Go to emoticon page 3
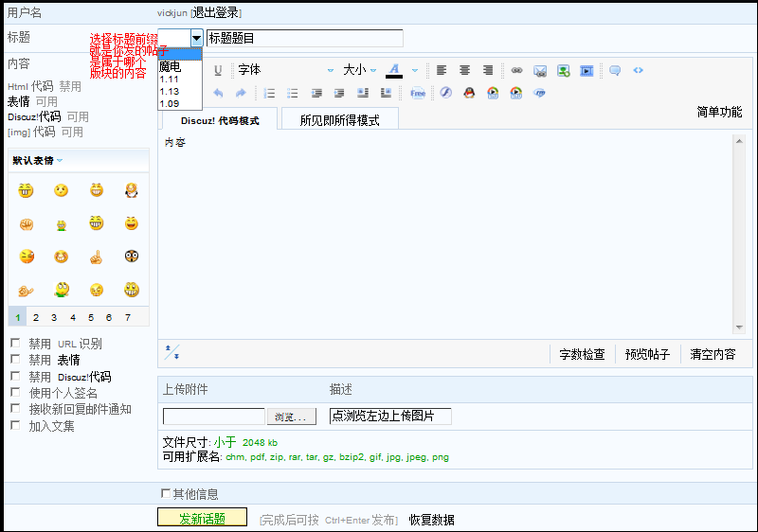Image resolution: width=758 pixels, height=532 pixels. pos(54,318)
